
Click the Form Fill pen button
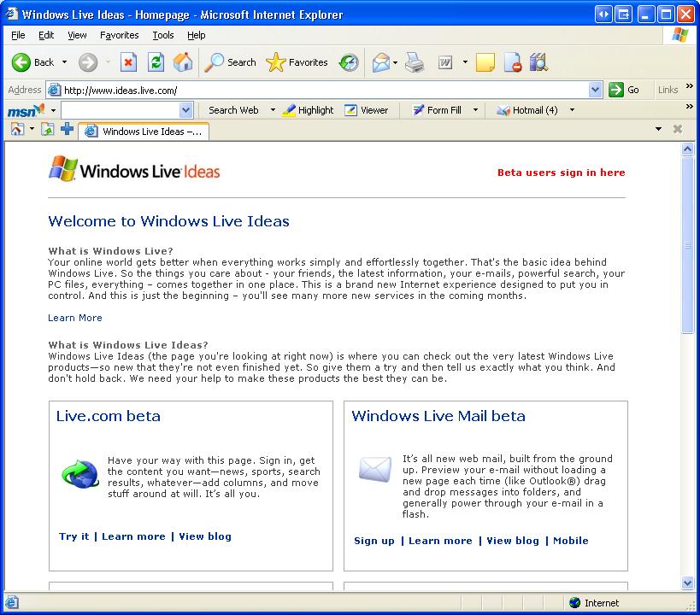437,110
